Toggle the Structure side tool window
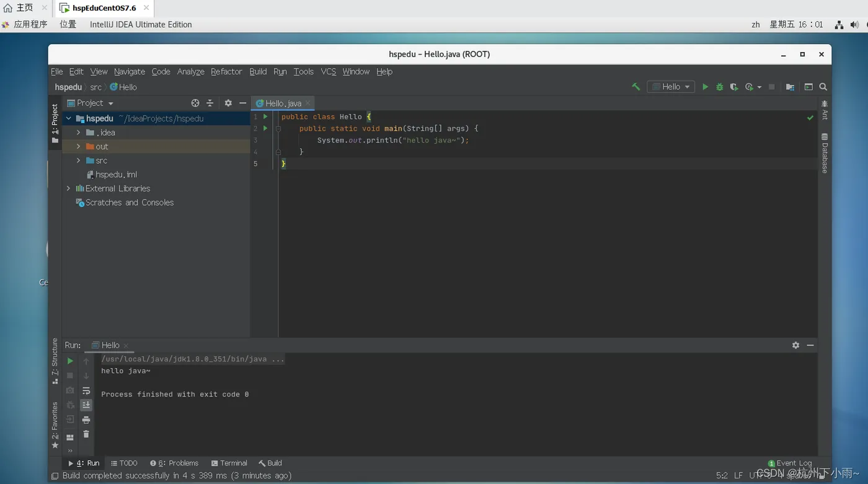Screen dimensions: 868x484 [55, 361]
